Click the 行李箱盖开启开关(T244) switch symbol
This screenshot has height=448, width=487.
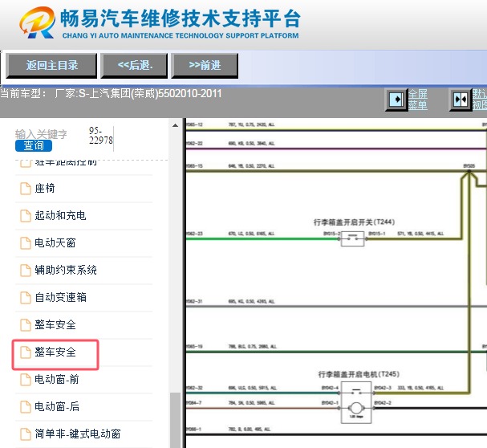[x=352, y=239]
